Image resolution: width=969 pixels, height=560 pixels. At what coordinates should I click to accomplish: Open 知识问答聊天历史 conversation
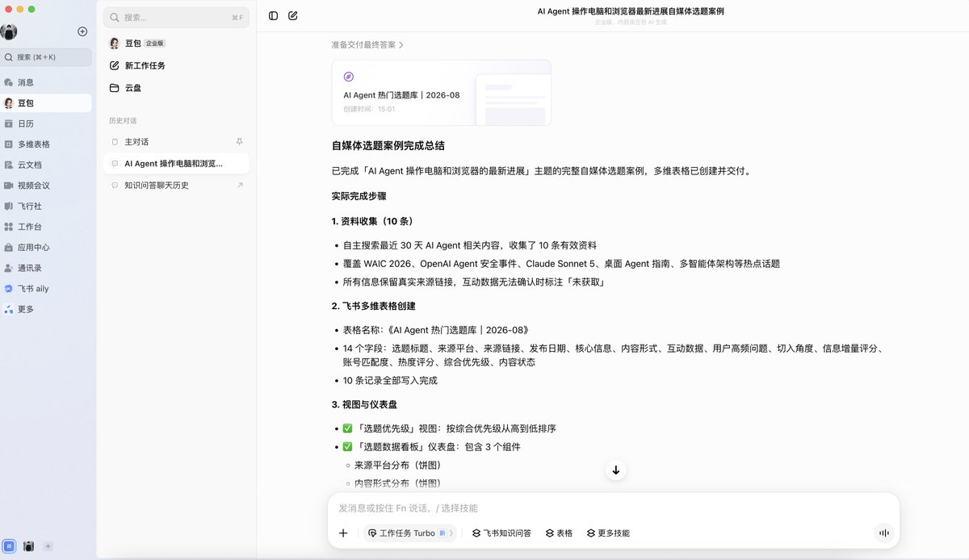(176, 185)
